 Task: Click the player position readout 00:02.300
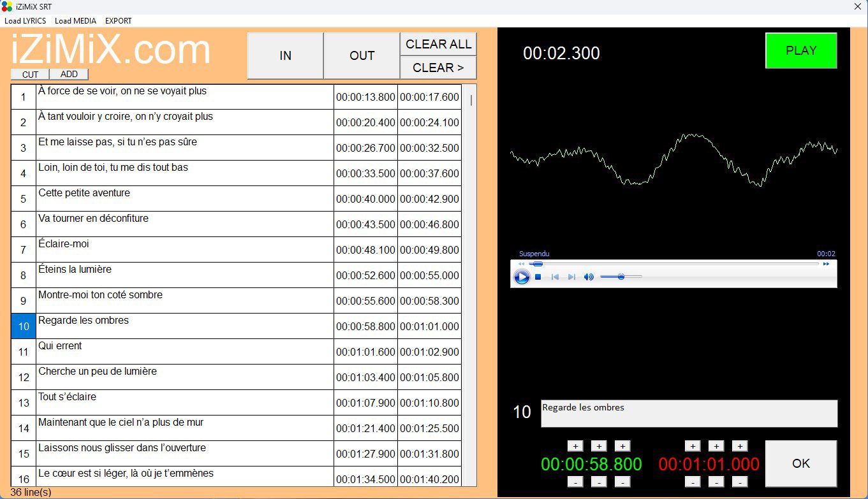pyautogui.click(x=561, y=53)
